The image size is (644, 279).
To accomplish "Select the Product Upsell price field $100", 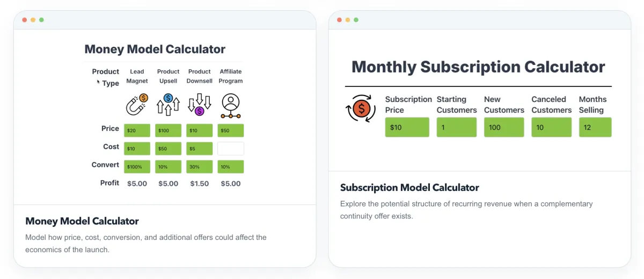I will [x=168, y=130].
